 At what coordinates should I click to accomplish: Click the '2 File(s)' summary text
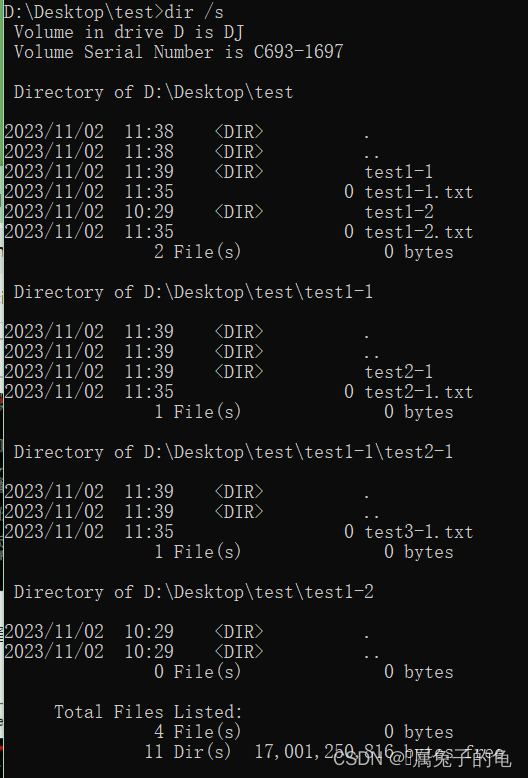pyautogui.click(x=198, y=252)
